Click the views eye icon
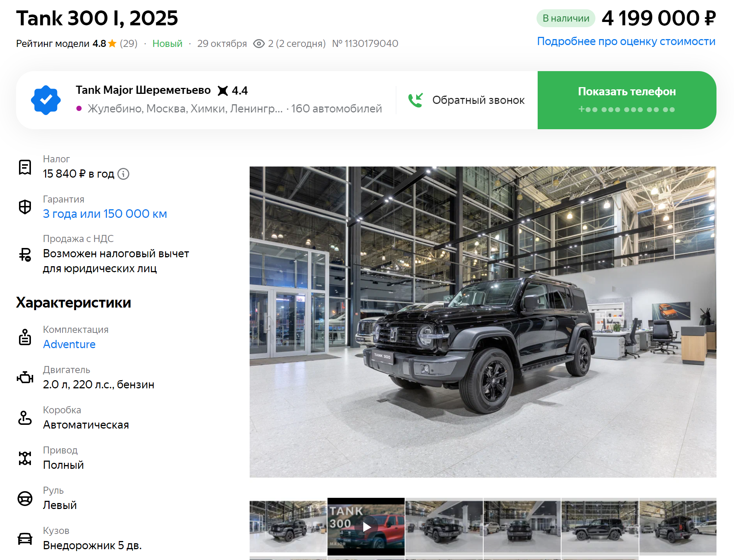Image resolution: width=734 pixels, height=560 pixels. (259, 44)
